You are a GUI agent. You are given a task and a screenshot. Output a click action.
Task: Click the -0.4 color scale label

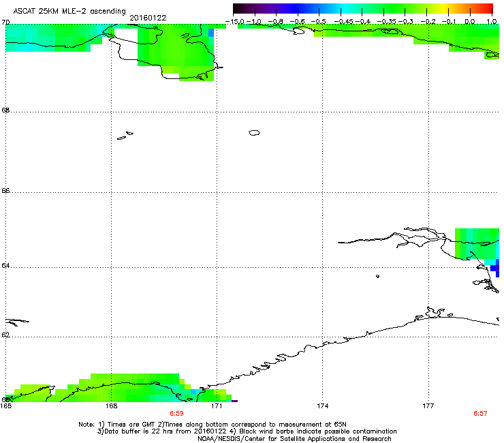[x=363, y=22]
